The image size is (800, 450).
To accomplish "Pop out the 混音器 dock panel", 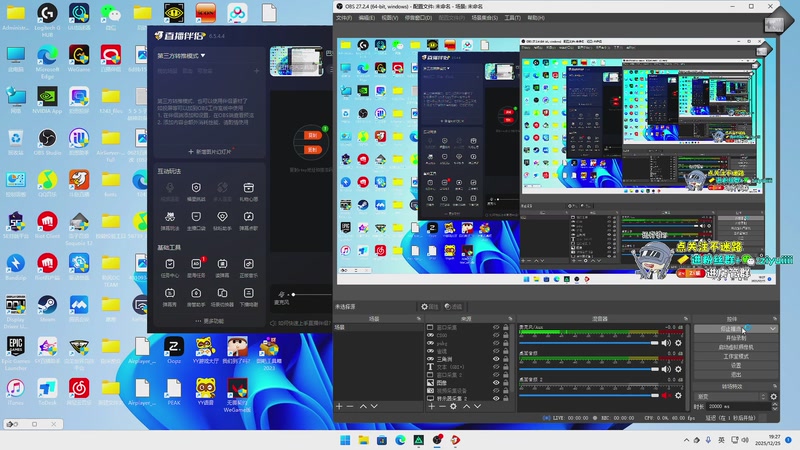I will (x=686, y=318).
